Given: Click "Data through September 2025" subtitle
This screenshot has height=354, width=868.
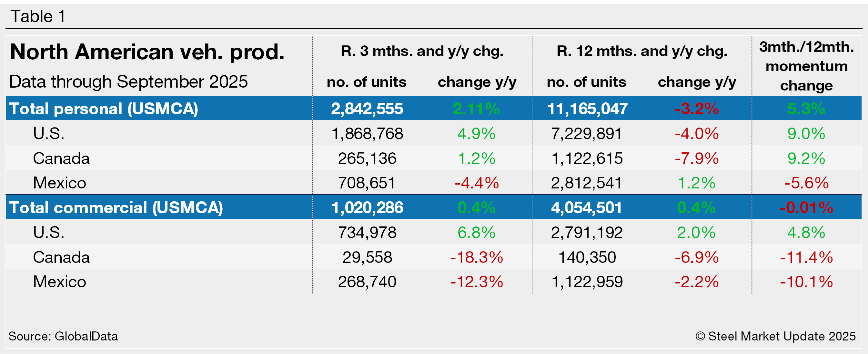Looking at the screenshot, I should [128, 82].
